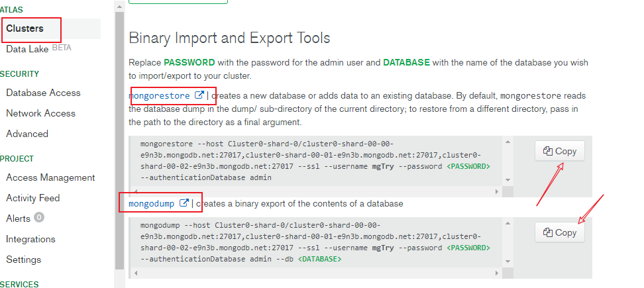The width and height of the screenshot is (644, 288).
Task: Click up arrow of mongodump code scrollbar
Action: (508, 223)
